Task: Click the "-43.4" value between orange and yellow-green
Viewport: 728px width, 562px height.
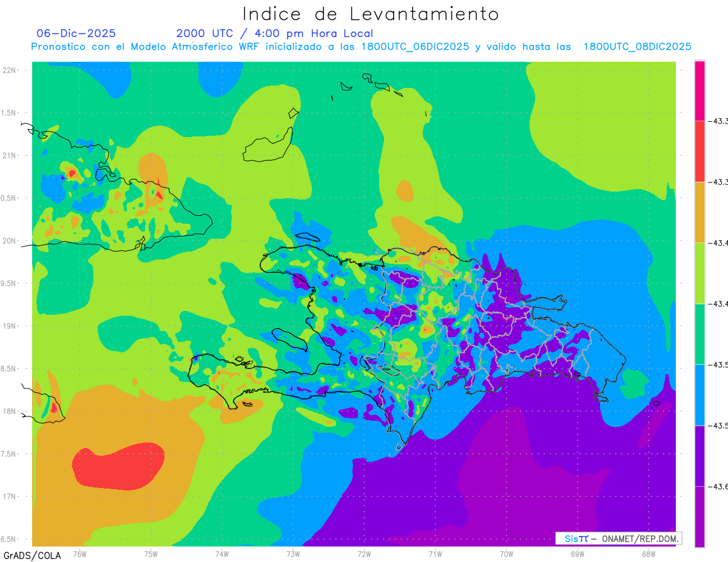Action: click(x=718, y=243)
